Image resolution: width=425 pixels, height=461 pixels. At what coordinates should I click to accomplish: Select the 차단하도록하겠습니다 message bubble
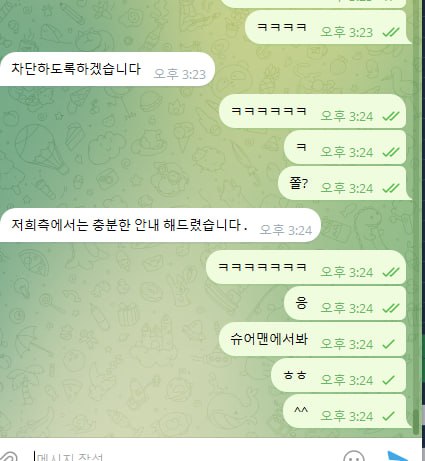[107, 69]
